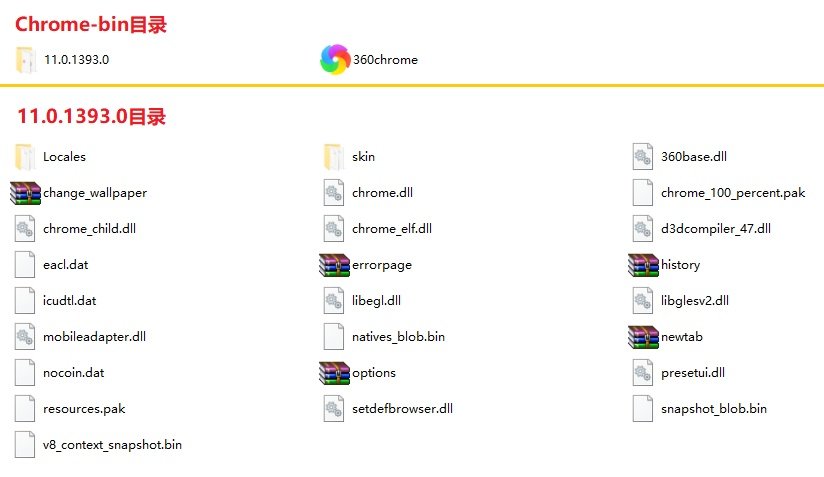The height and width of the screenshot is (477, 824).
Task: Click the colorful 360chrome application icon
Action: click(334, 59)
